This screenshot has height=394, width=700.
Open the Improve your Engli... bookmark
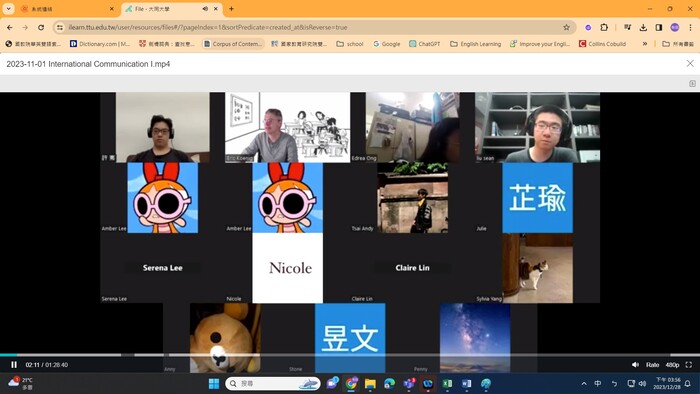tap(540, 44)
